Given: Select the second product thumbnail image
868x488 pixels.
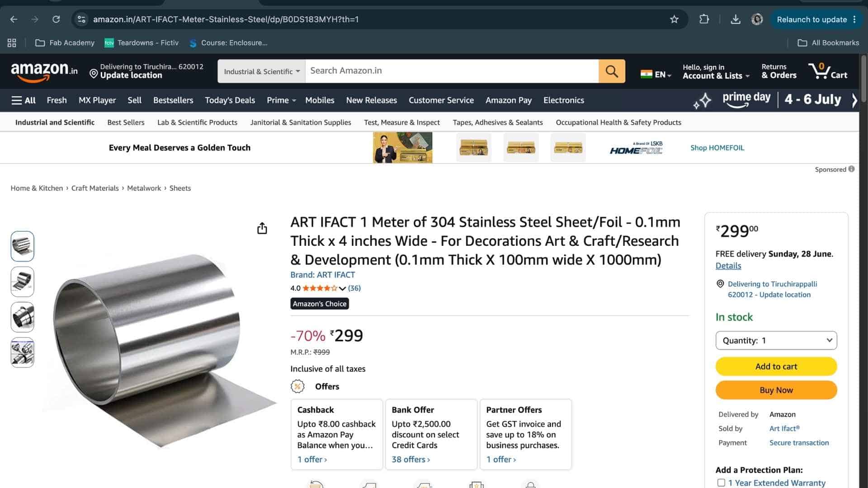Looking at the screenshot, I should click(22, 282).
